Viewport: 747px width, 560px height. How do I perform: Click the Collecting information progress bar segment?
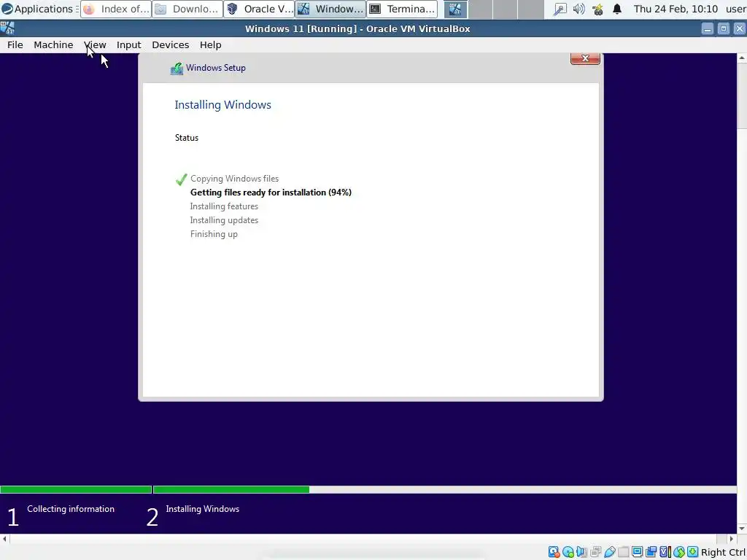pyautogui.click(x=76, y=489)
